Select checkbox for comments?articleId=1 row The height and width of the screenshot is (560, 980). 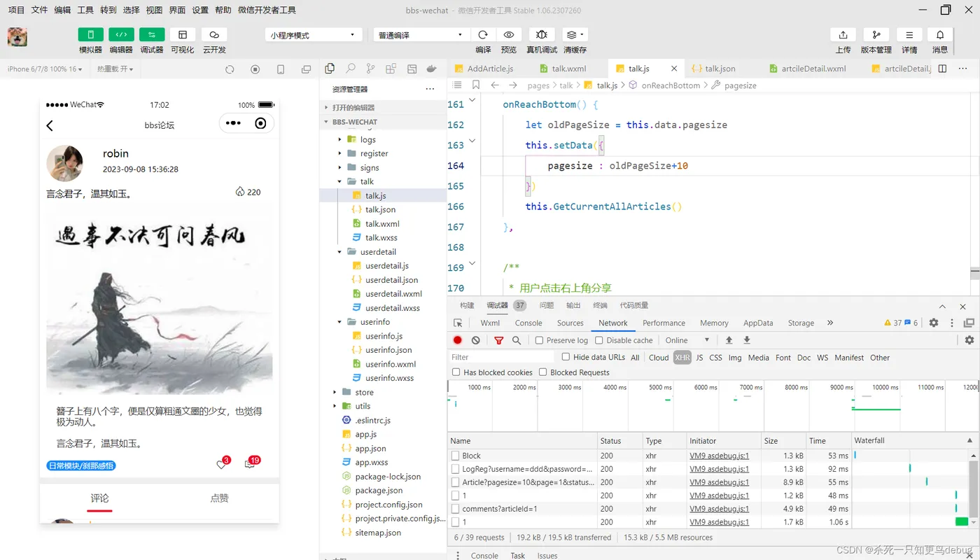click(x=455, y=509)
